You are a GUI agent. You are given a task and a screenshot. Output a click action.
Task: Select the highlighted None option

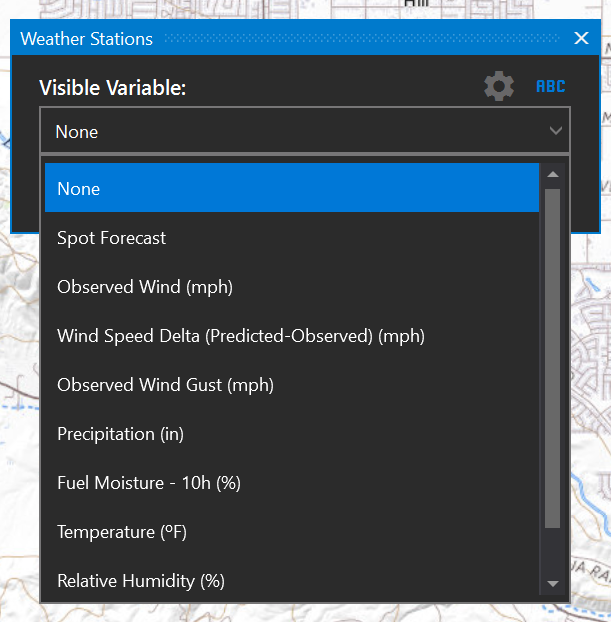tap(291, 188)
